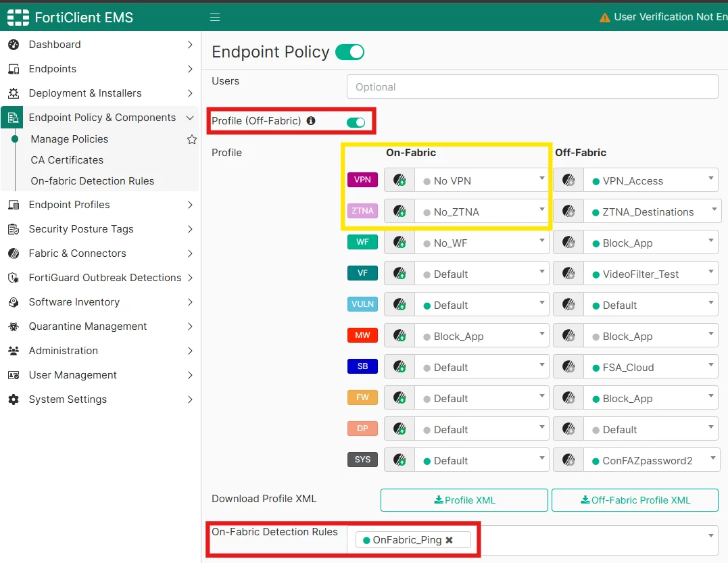Click the Endpoints devices icon
Viewport: 728px width, 563px height.
click(x=14, y=69)
